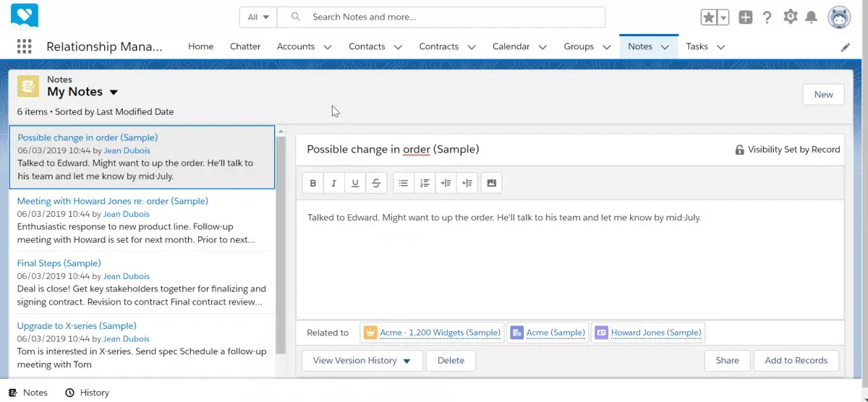Insert an image into the note
This screenshot has height=402, width=868.
click(x=492, y=183)
